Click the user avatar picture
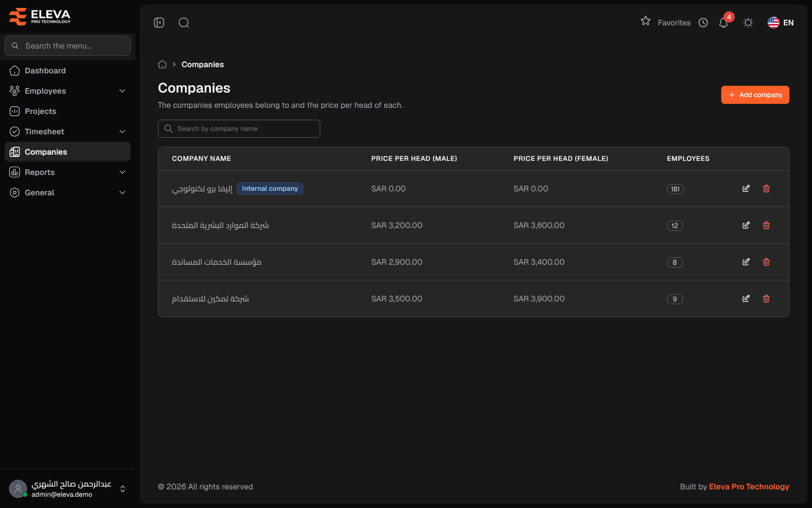The image size is (812, 508). pos(18,489)
